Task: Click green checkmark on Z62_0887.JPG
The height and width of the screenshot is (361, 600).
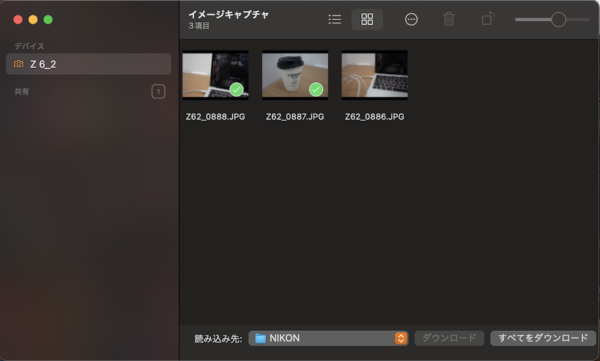Action: (316, 90)
